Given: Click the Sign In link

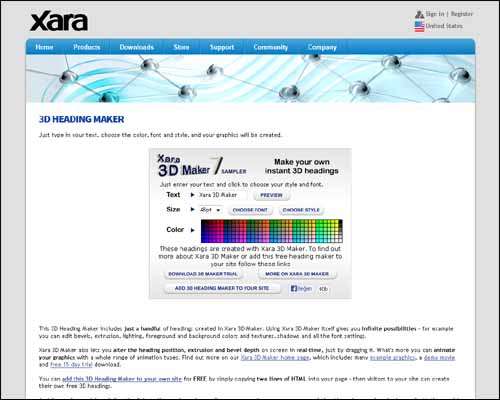Looking at the screenshot, I should point(435,14).
